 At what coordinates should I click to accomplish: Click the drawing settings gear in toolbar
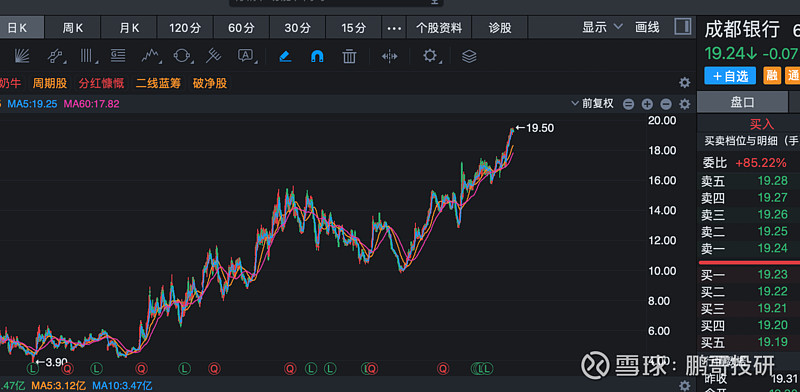pyautogui.click(x=430, y=56)
